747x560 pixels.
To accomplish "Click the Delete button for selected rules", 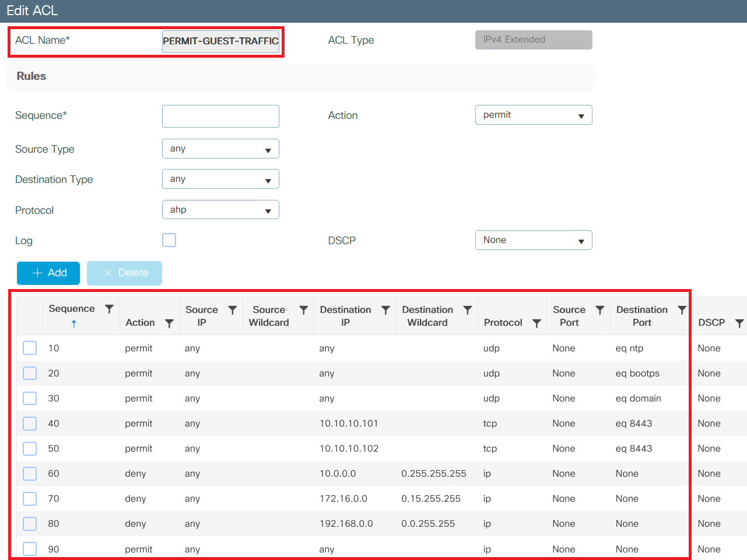I will (x=124, y=273).
